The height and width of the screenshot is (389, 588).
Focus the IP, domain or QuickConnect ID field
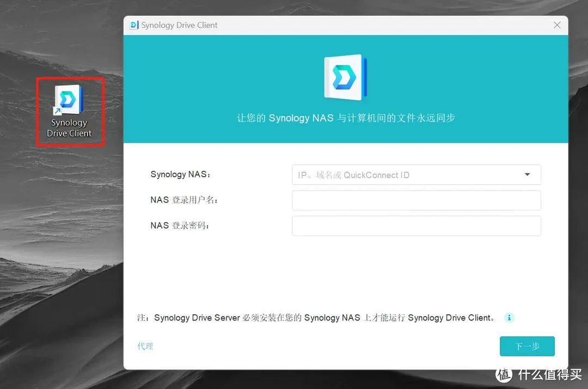[416, 175]
